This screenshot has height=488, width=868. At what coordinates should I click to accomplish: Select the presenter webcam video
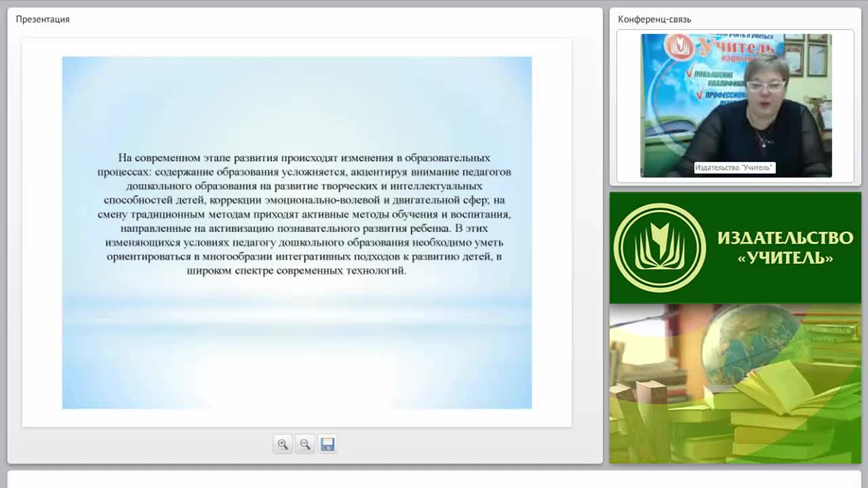[x=736, y=106]
